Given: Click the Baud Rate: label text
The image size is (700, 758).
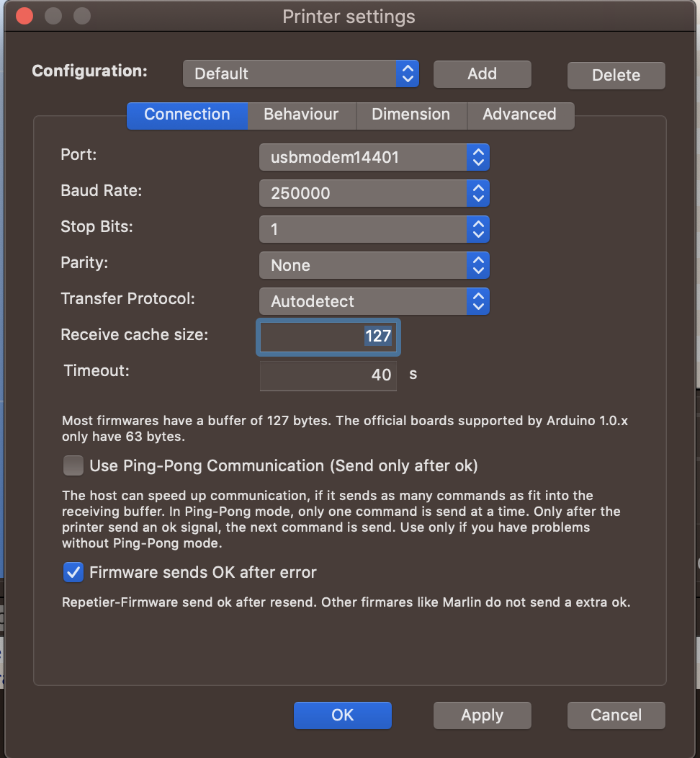Looking at the screenshot, I should [x=102, y=190].
